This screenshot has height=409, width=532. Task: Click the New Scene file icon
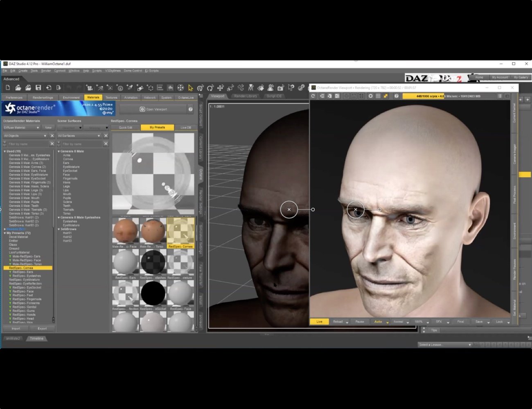(8, 88)
